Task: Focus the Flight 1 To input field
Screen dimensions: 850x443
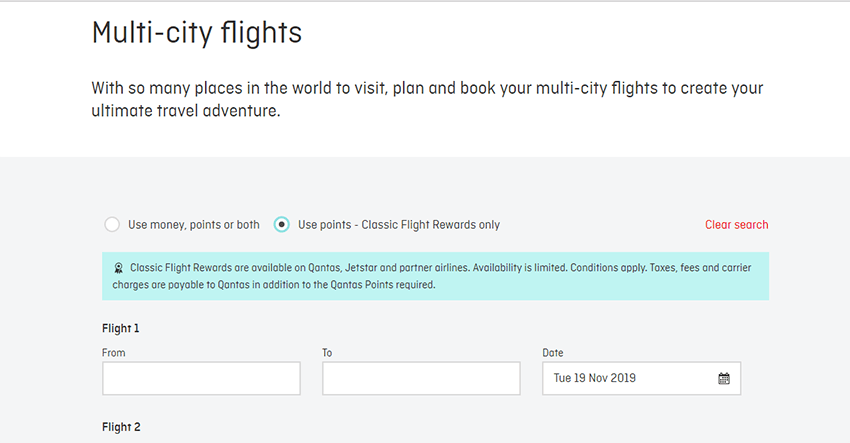Action: (421, 378)
